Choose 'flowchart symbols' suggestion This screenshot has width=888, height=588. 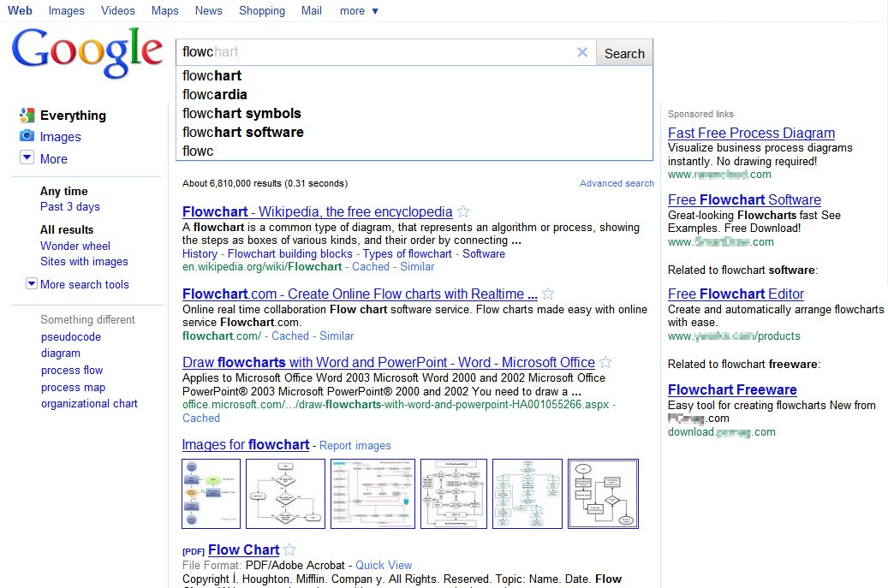tap(414, 113)
